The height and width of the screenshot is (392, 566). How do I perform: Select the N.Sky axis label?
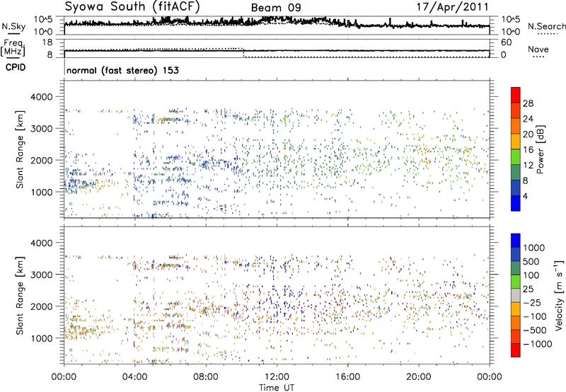point(13,26)
